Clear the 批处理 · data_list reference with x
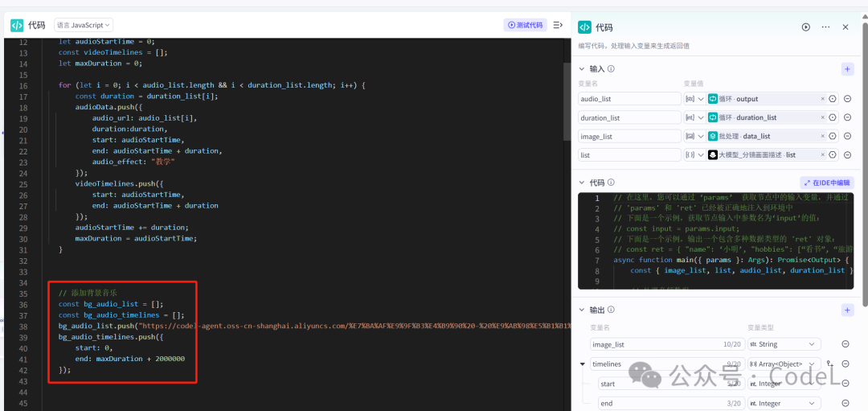This screenshot has height=411, width=868. (x=823, y=136)
